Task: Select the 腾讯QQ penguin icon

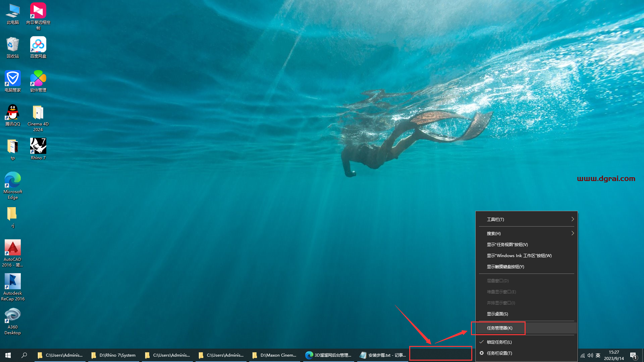Action: 13,115
